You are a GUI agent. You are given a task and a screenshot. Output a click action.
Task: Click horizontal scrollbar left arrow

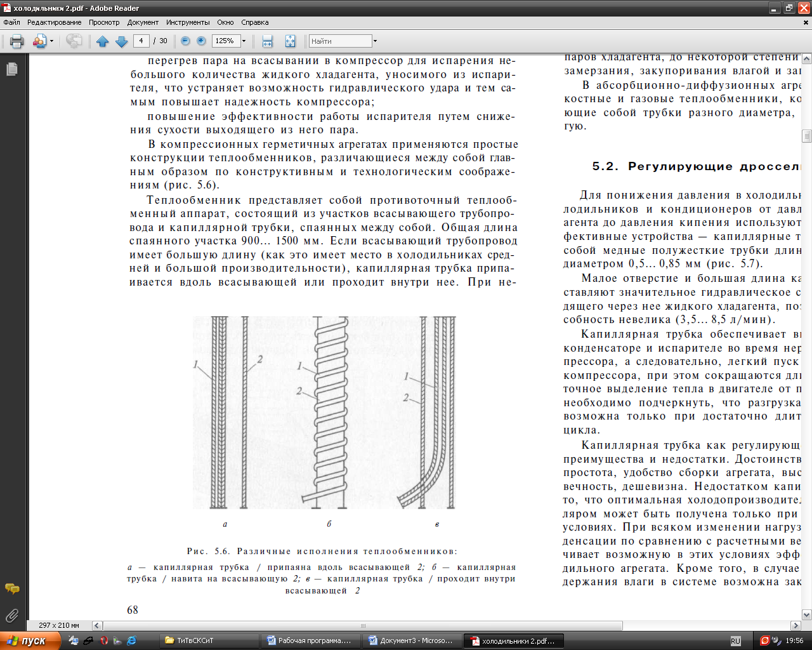point(97,625)
